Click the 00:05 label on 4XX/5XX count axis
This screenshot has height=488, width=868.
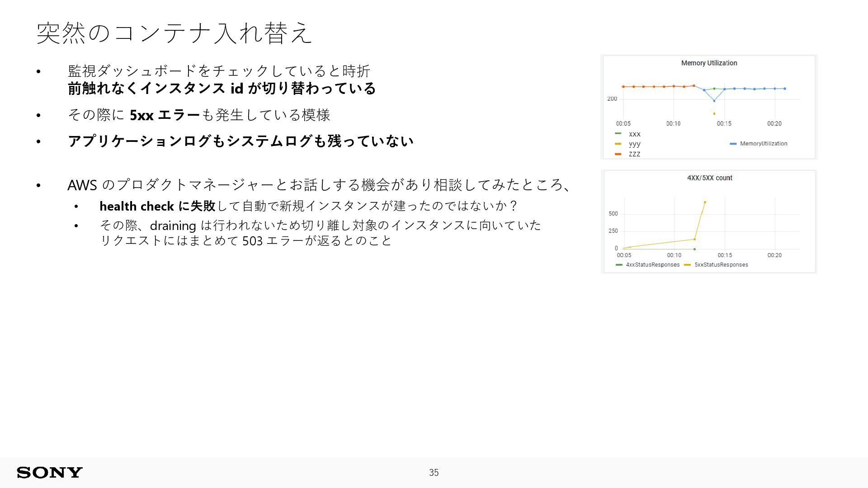coord(624,255)
